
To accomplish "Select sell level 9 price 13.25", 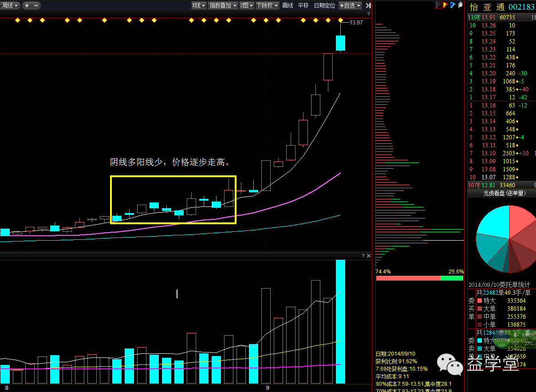I will pos(489,33).
